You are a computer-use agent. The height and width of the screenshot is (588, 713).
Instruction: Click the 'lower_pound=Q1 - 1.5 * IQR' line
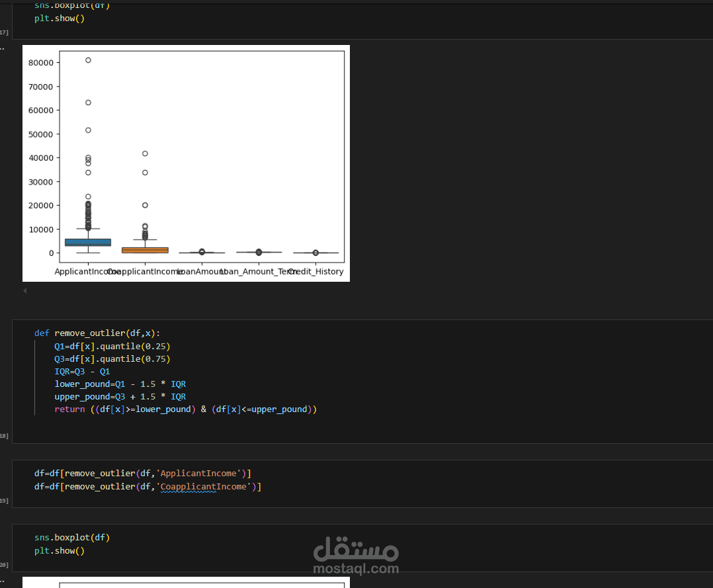(120, 384)
